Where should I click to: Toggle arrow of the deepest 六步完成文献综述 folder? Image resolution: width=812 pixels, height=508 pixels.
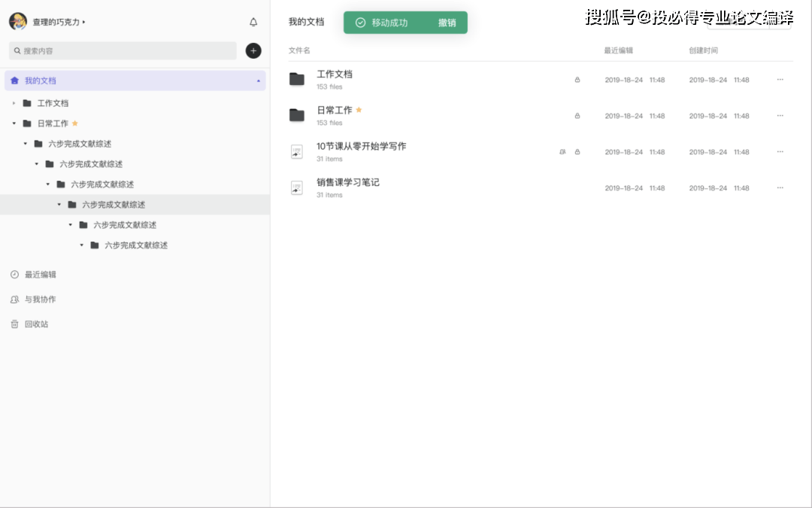[x=82, y=245]
